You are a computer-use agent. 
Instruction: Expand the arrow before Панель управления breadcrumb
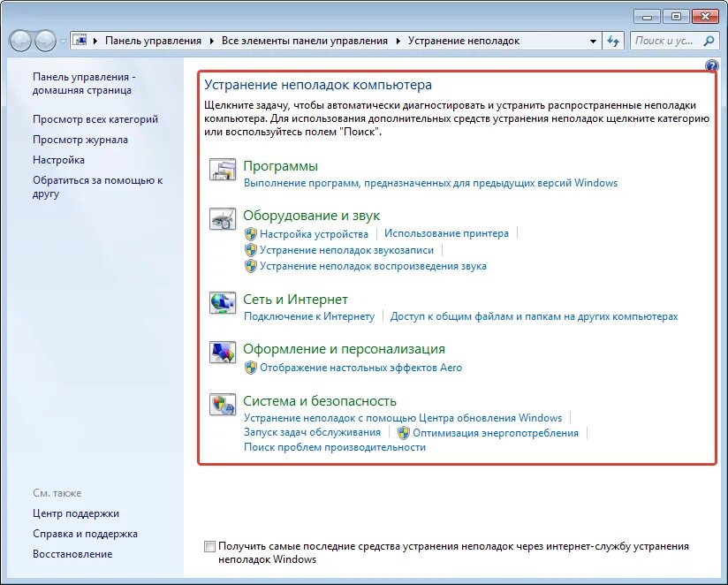point(95,41)
